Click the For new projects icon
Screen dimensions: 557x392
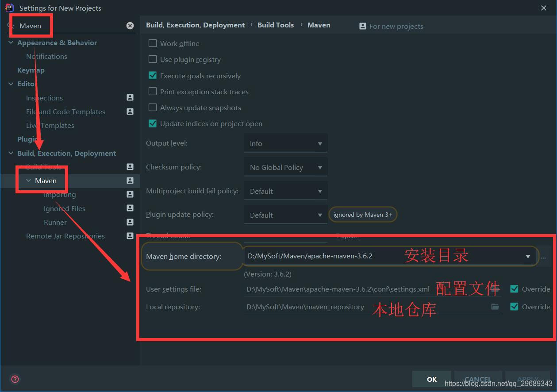(x=363, y=26)
